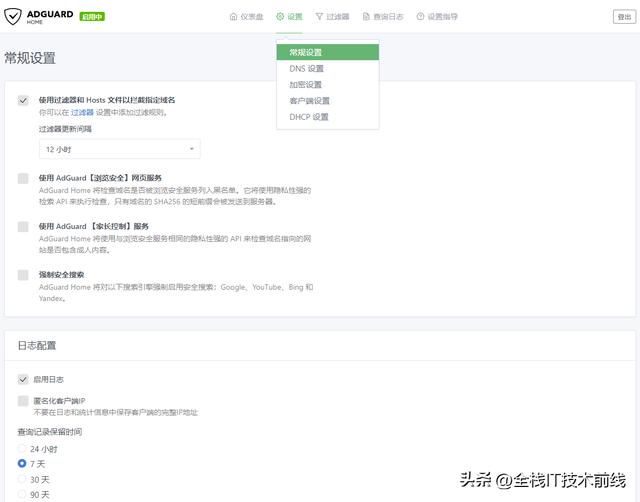The width and height of the screenshot is (640, 502).
Task: Follow the 过滤器 link in description
Action: coord(82,112)
